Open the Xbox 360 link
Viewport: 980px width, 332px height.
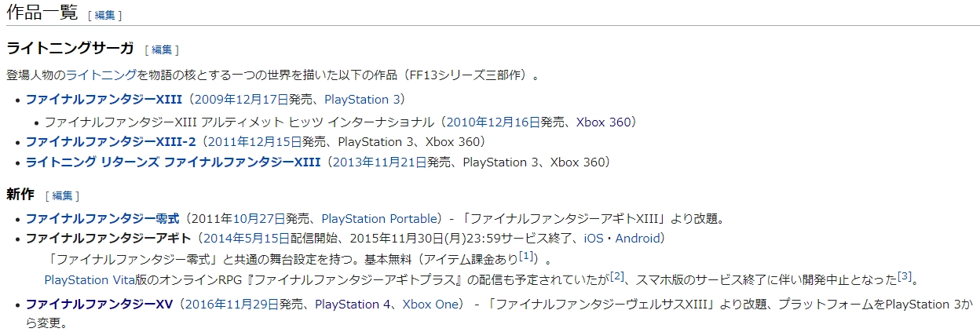point(603,122)
